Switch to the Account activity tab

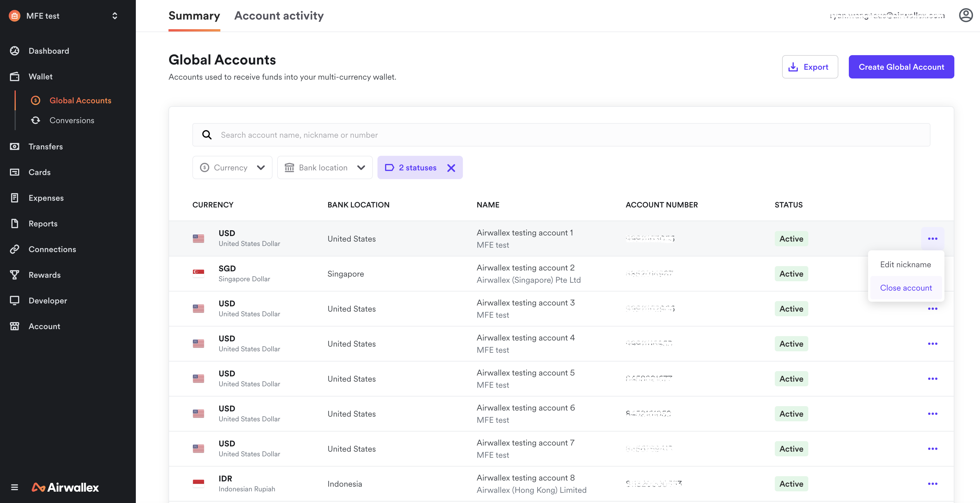point(279,16)
